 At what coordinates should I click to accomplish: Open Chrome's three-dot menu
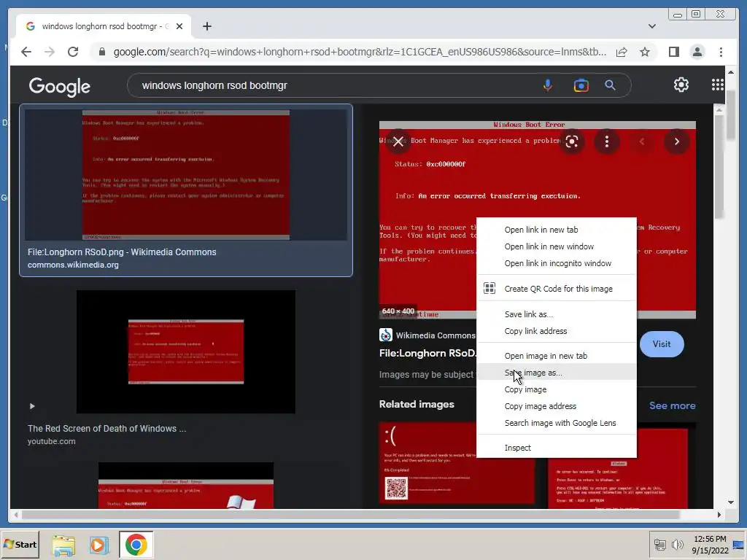point(721,52)
